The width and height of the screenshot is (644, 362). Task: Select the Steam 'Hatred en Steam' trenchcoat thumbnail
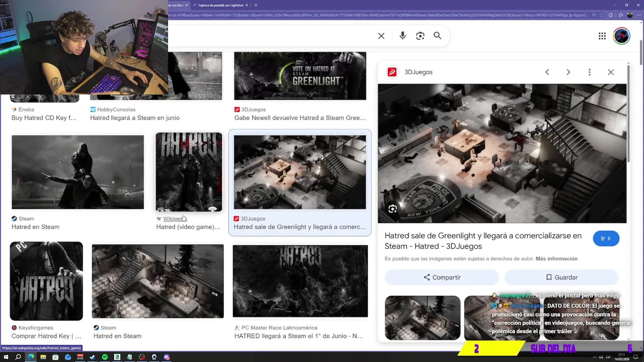77,172
